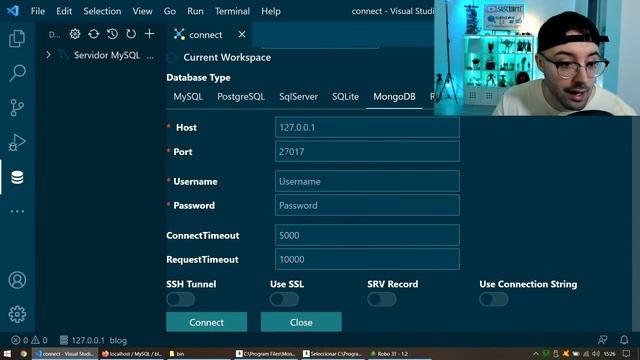Open the Run menu

(x=195, y=11)
